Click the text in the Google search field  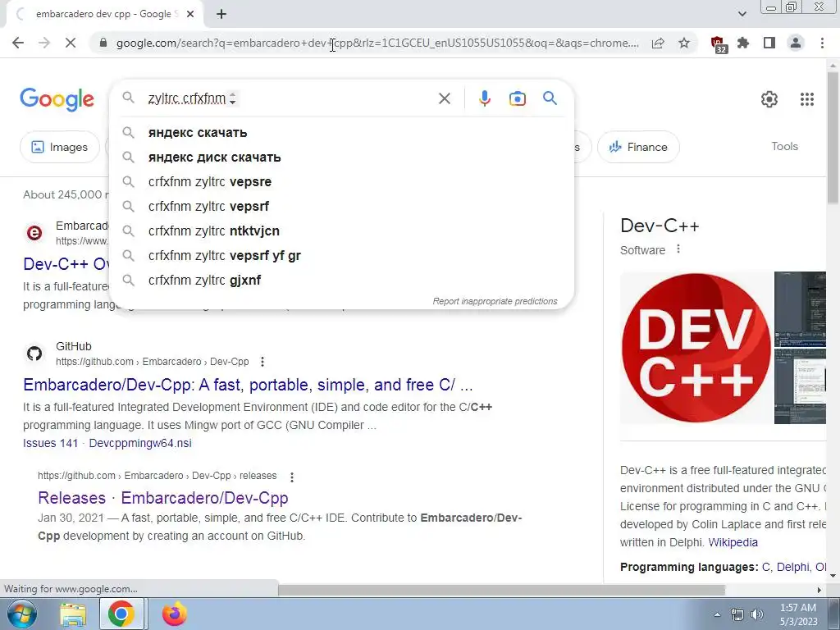[186, 98]
